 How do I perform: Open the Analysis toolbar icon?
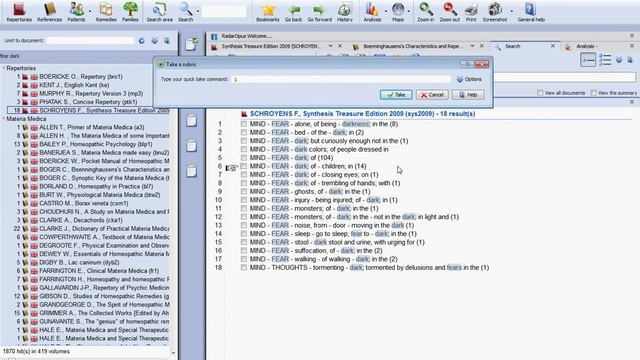372,11
